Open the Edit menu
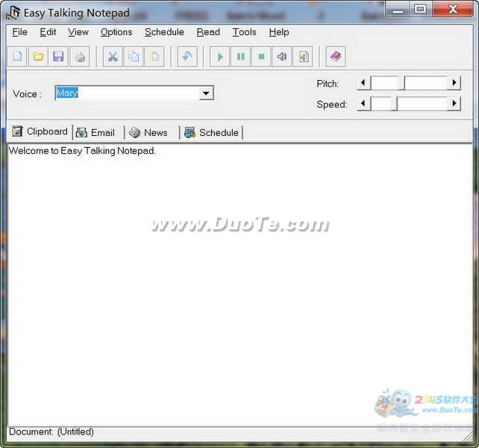 pos(48,32)
